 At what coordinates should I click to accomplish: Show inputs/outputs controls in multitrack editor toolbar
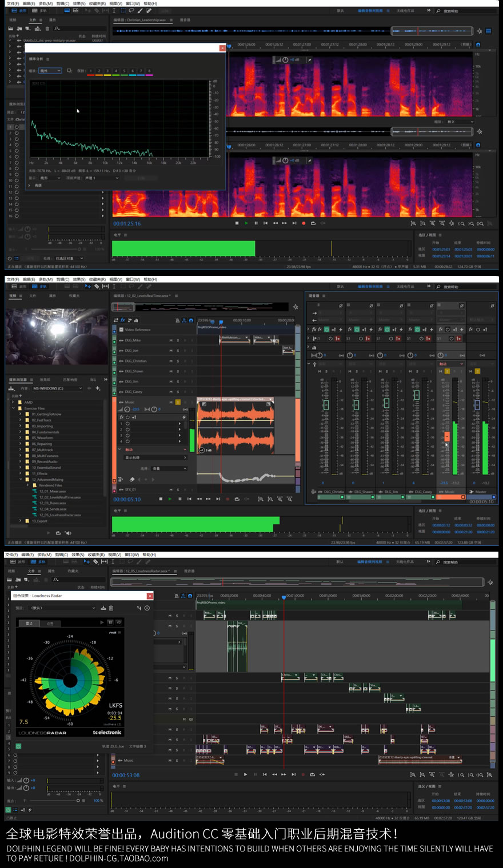[x=116, y=320]
